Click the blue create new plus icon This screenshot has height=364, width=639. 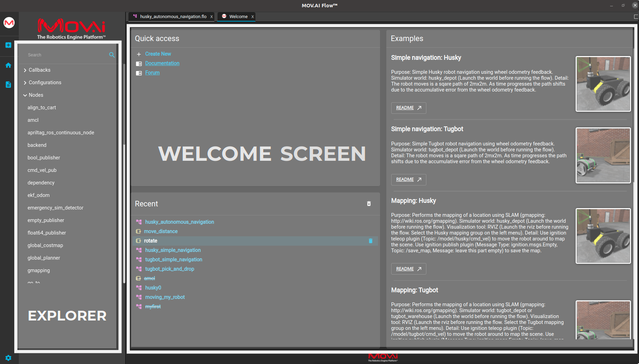pos(8,45)
